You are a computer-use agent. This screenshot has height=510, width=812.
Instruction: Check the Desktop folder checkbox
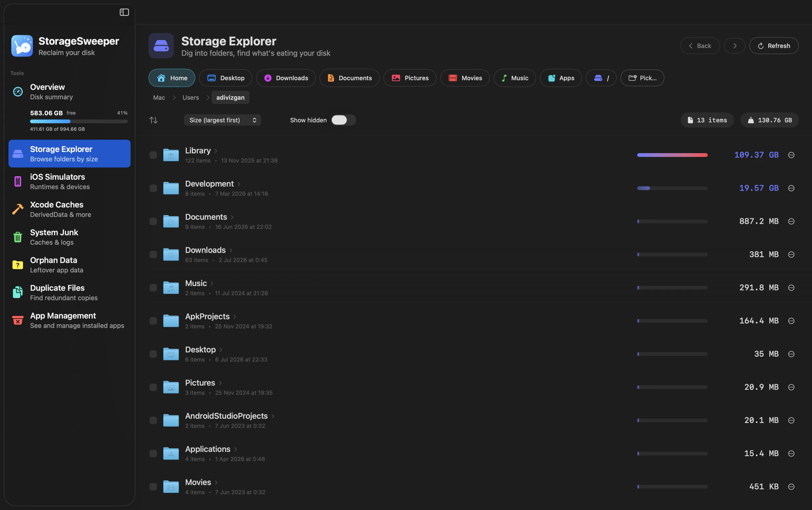(153, 354)
